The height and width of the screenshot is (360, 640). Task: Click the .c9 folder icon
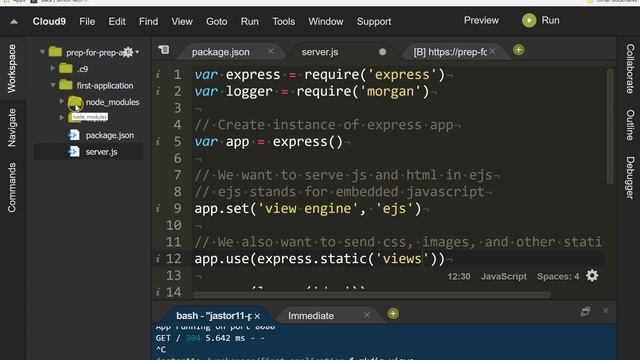coord(66,68)
